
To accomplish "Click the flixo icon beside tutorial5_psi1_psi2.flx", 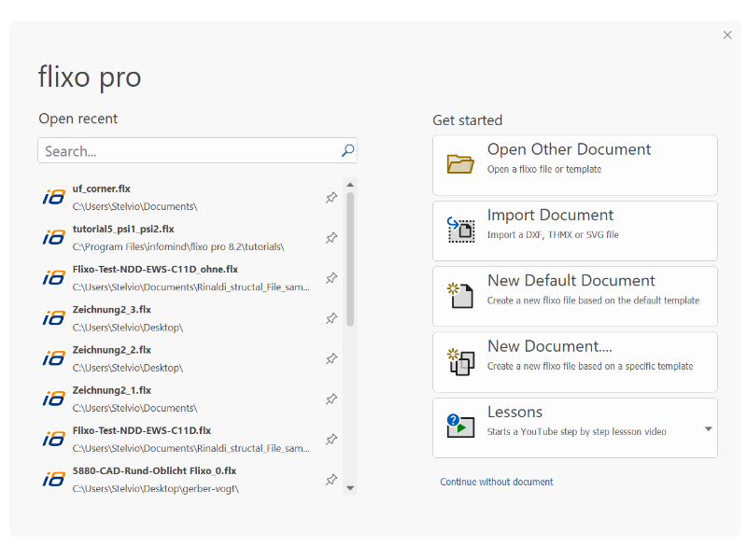I will [x=54, y=237].
